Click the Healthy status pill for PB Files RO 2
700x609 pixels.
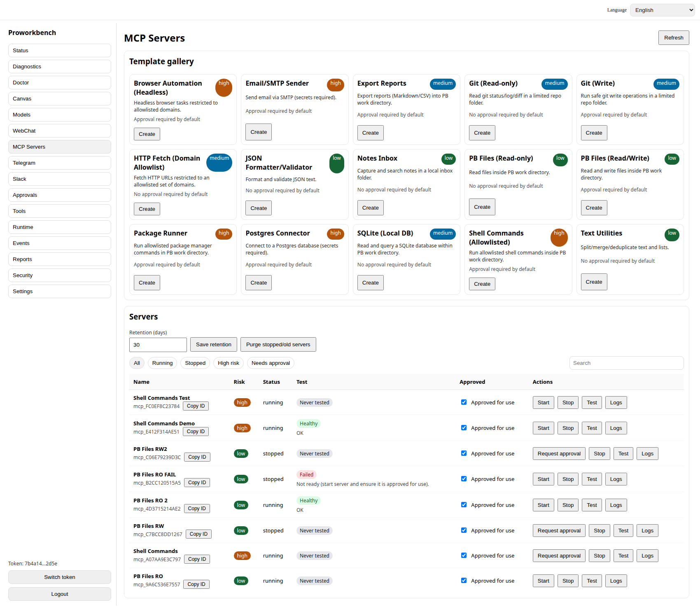308,500
